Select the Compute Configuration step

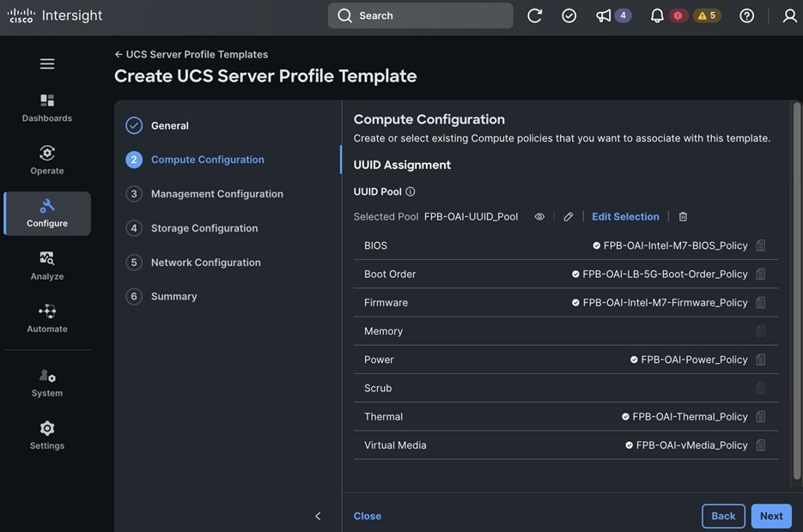tap(195, 160)
